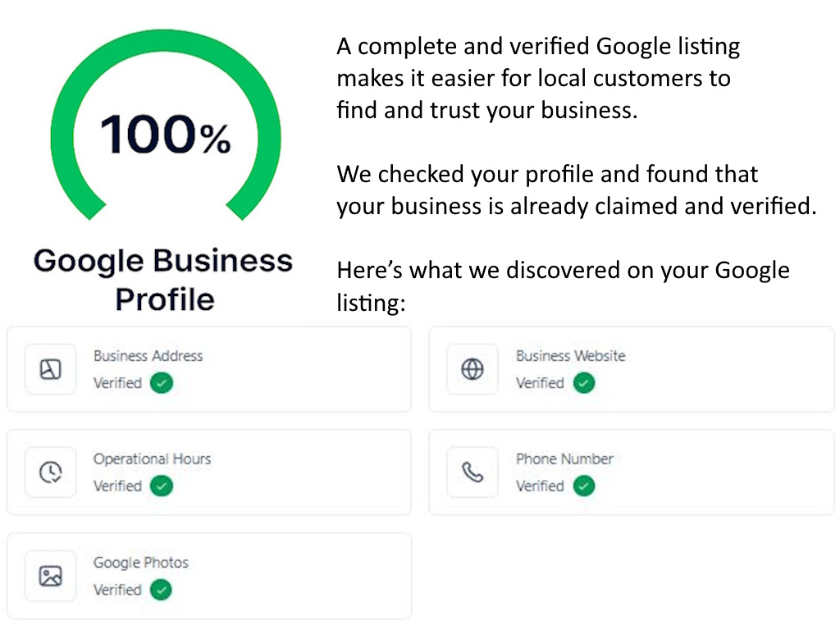Screen dimensions: 840x630
Task: Open the Operational Hours label
Action: pos(152,459)
